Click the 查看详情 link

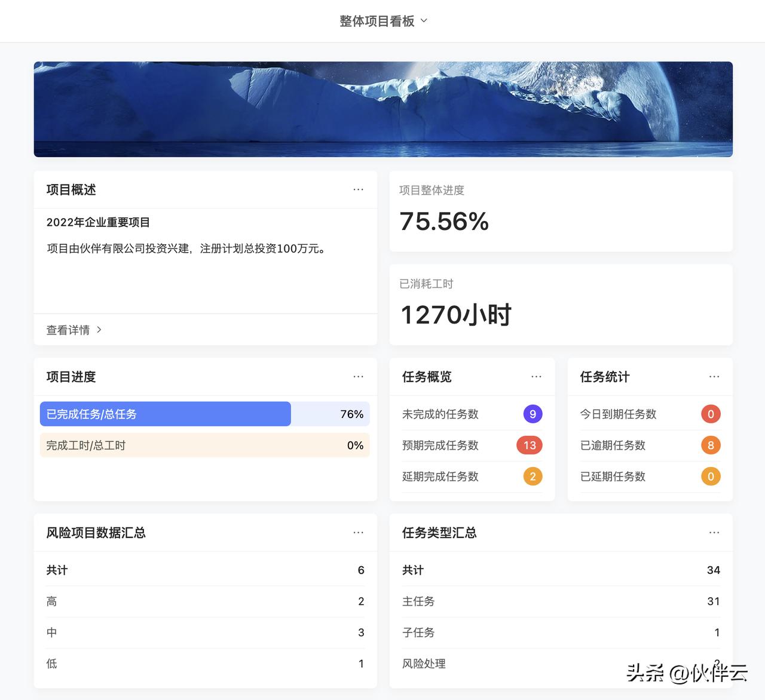click(x=68, y=330)
